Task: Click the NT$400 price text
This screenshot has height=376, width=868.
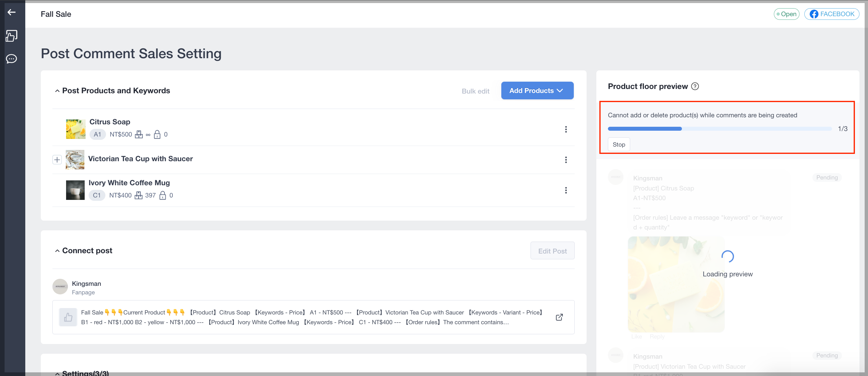Action: coord(120,196)
